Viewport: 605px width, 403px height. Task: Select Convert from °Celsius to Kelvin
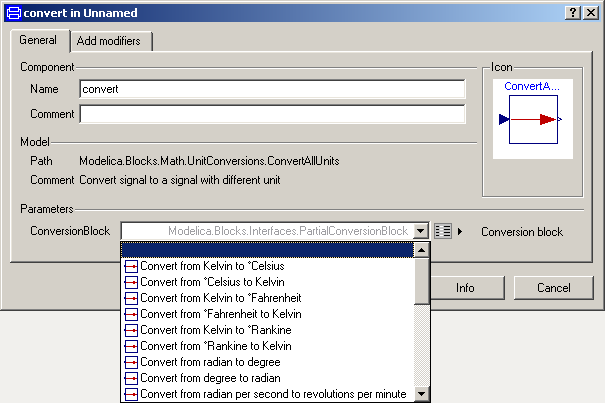211,282
